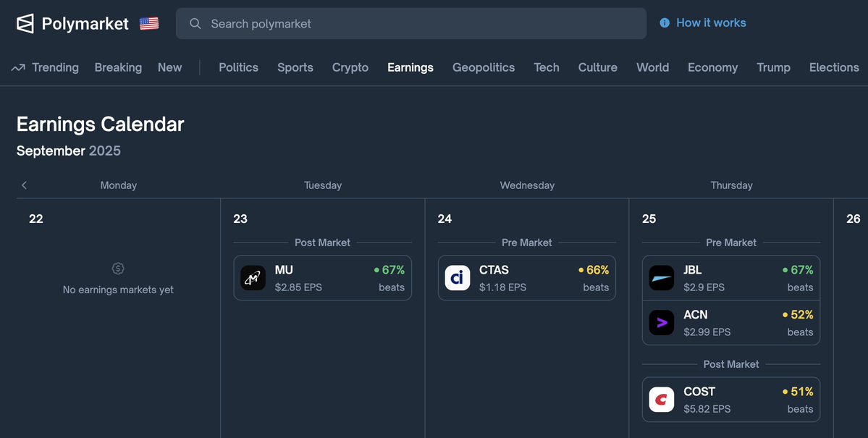The height and width of the screenshot is (438, 868).
Task: Click the JBL ticker name
Action: click(x=693, y=269)
